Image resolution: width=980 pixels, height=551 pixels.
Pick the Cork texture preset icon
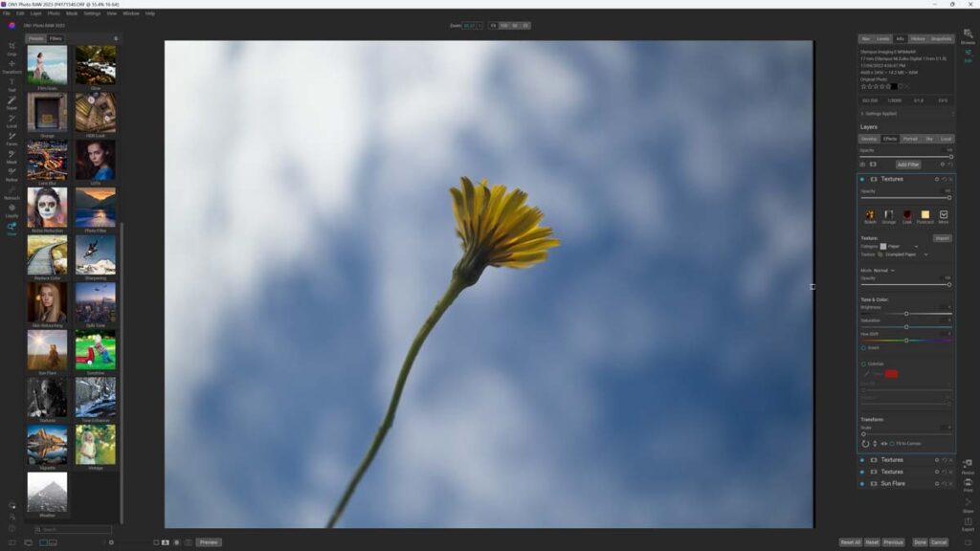click(x=907, y=216)
